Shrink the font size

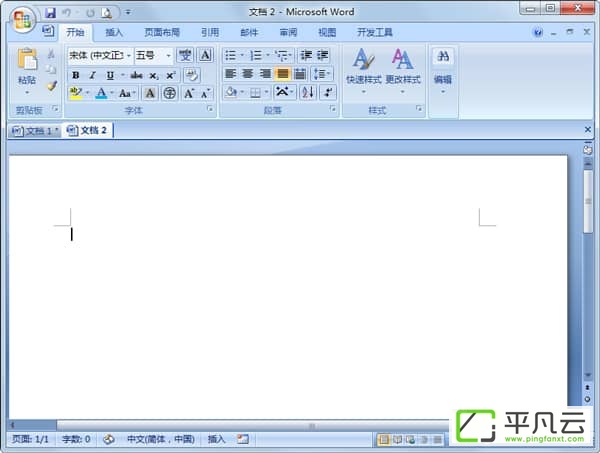(x=205, y=93)
